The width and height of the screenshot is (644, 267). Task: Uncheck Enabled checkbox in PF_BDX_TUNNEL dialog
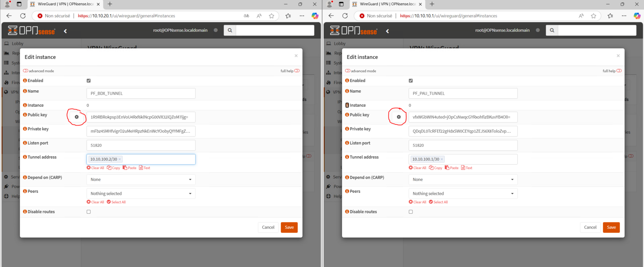[x=89, y=81]
